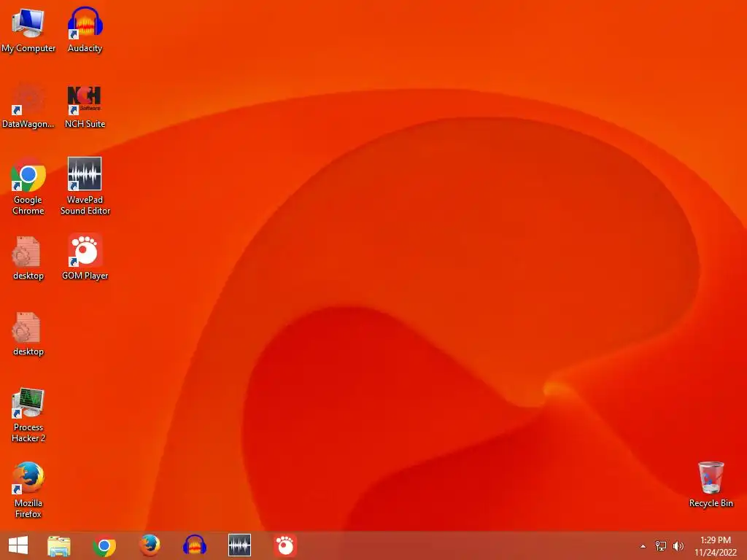Show hidden system tray icons
This screenshot has width=747, height=560.
pyautogui.click(x=643, y=546)
